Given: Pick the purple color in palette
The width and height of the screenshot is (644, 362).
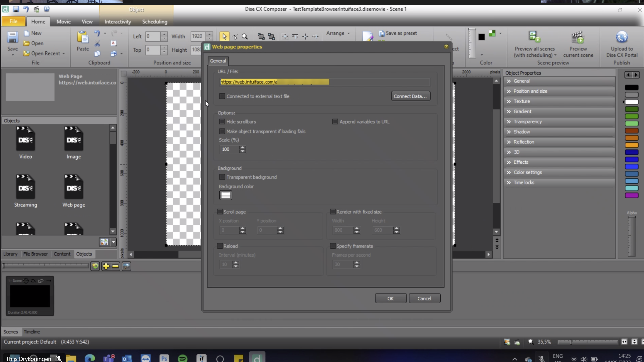Looking at the screenshot, I should point(632,195).
